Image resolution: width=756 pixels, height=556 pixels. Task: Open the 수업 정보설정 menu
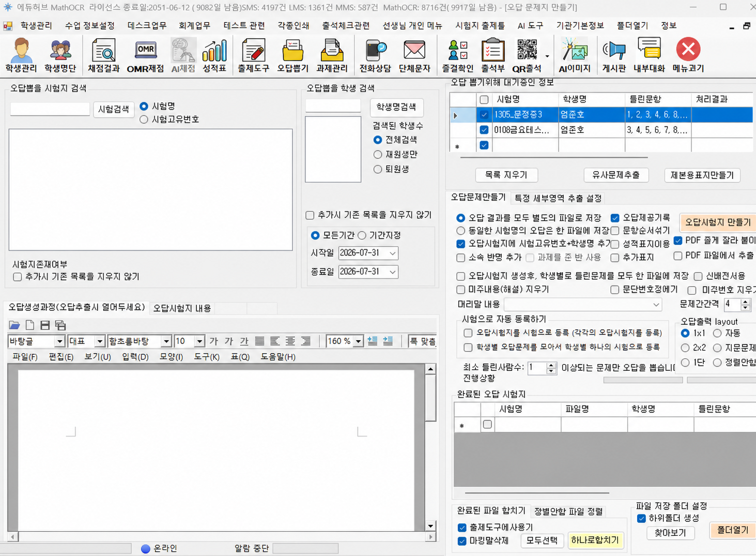click(90, 25)
